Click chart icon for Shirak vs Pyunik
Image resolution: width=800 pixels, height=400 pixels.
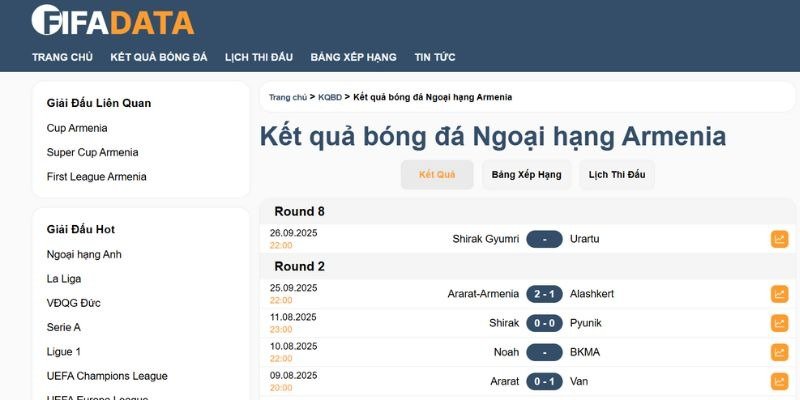point(779,323)
